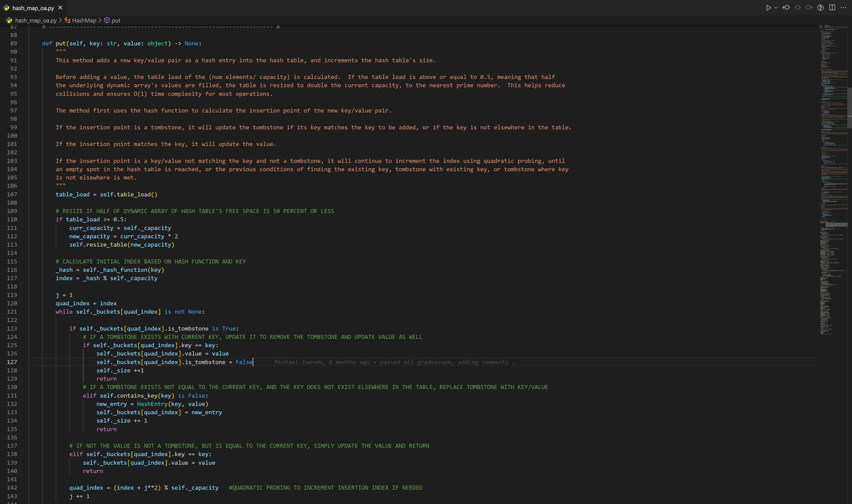
Task: Click the 'j += 1' line
Action: pyautogui.click(x=79, y=496)
